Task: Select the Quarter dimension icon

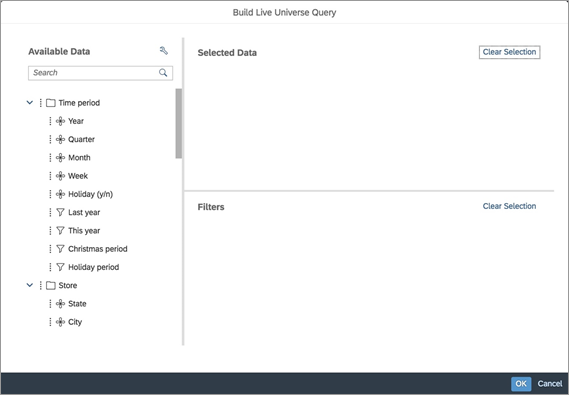Action: pos(60,139)
